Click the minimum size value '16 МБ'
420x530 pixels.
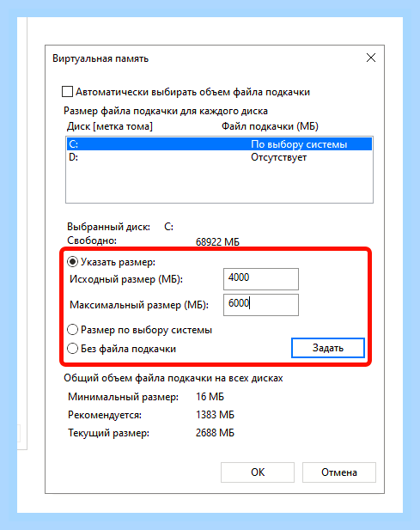point(210,397)
